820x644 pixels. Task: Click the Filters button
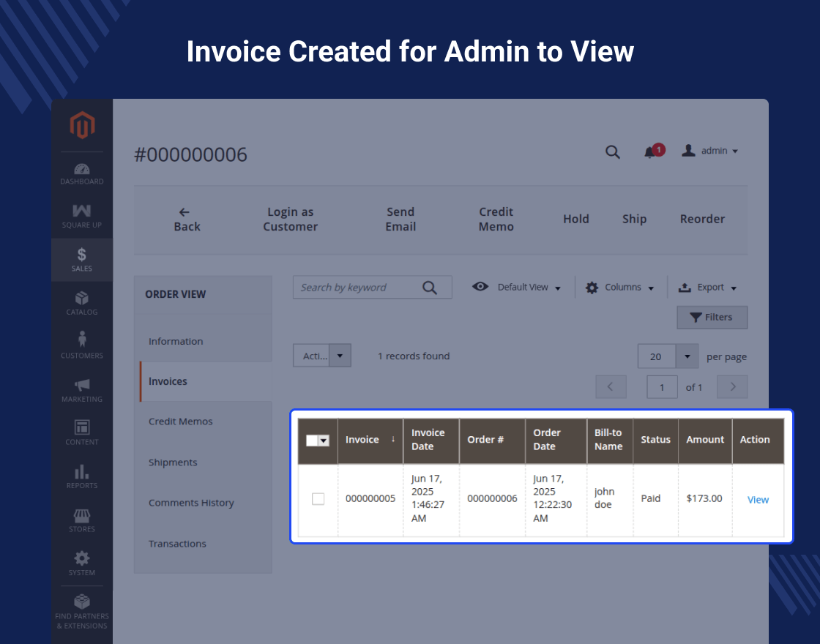point(712,317)
